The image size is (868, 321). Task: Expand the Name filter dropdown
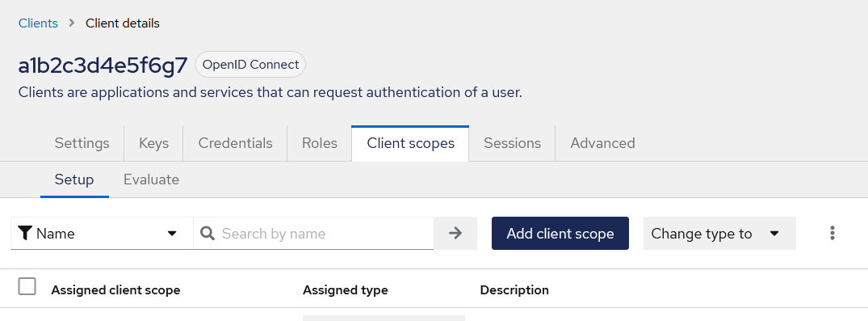click(x=102, y=234)
